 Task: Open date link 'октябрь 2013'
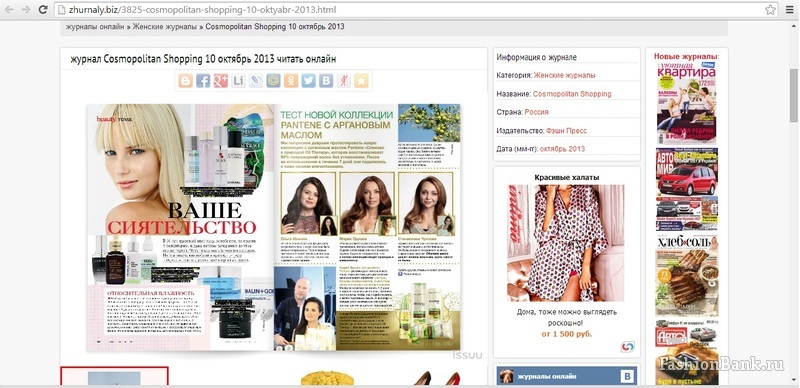coord(562,149)
